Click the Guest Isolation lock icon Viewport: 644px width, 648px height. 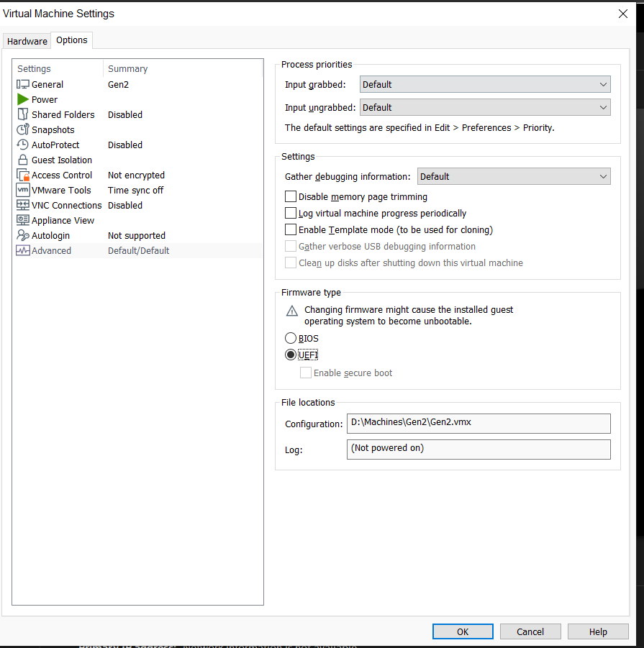click(23, 160)
